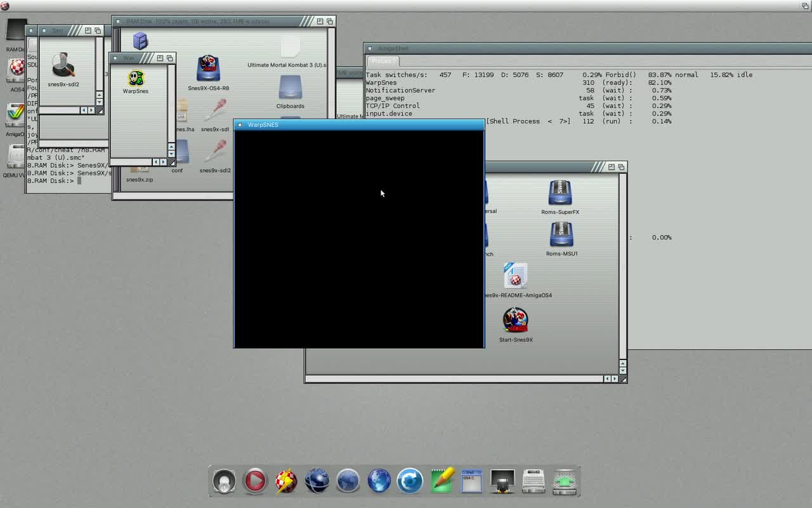This screenshot has height=508, width=812.
Task: Click the depth gadget of Snes9X drawer window
Action: coord(621,167)
